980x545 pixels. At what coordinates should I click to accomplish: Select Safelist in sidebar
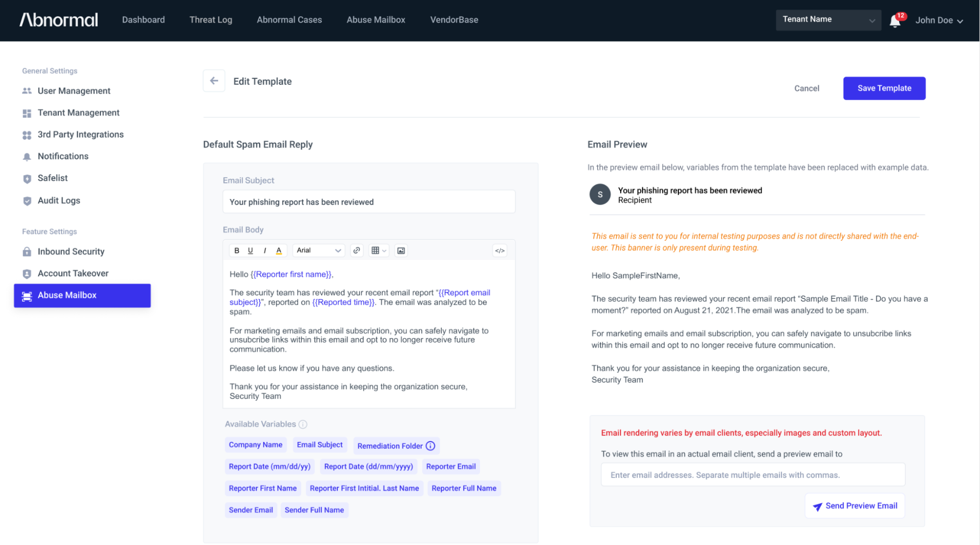click(x=52, y=178)
